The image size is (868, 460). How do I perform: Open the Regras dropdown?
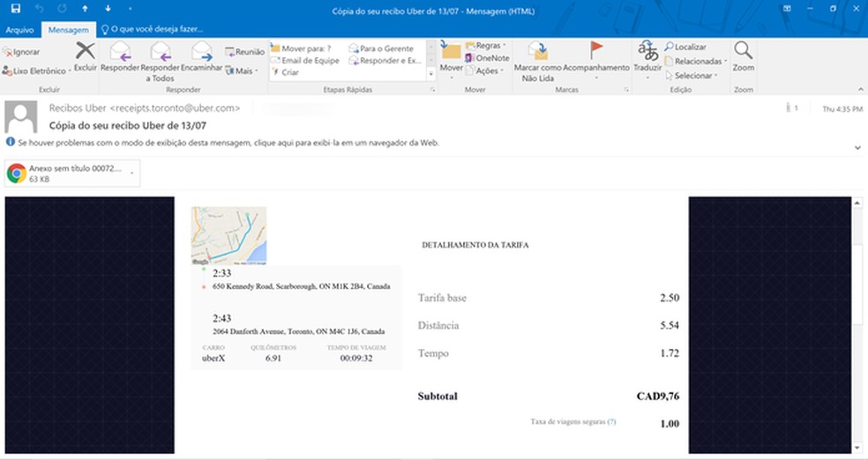tap(487, 45)
